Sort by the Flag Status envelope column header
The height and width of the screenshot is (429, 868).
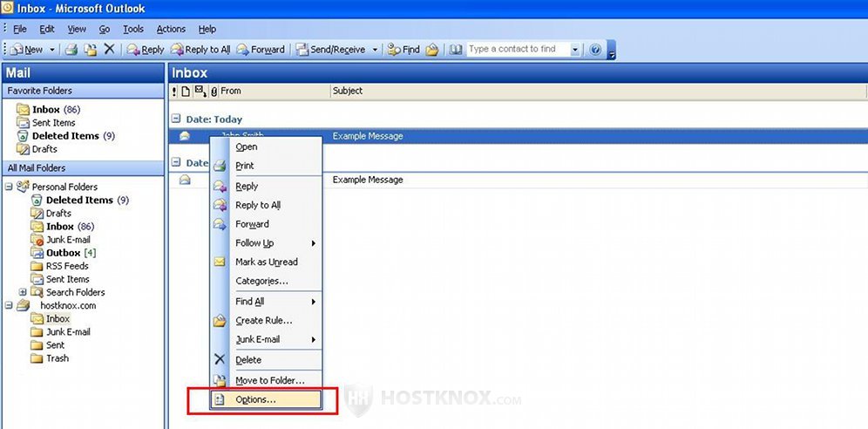click(200, 91)
